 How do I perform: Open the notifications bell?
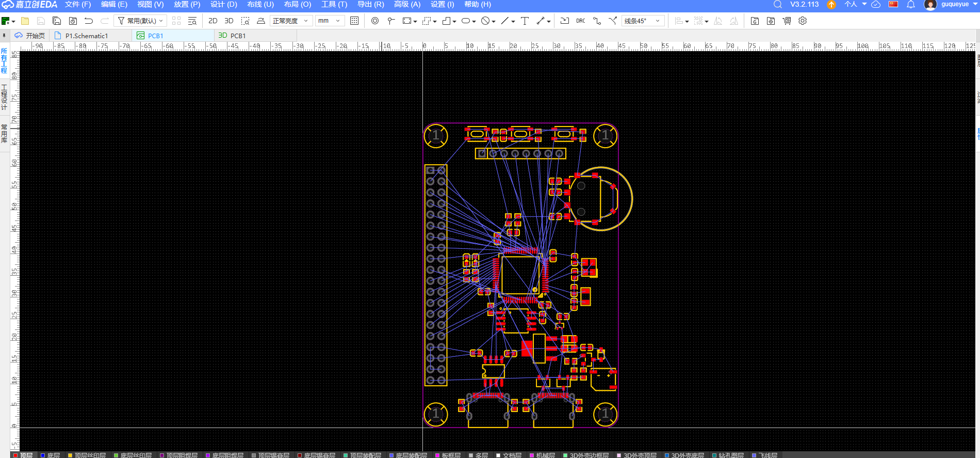911,5
